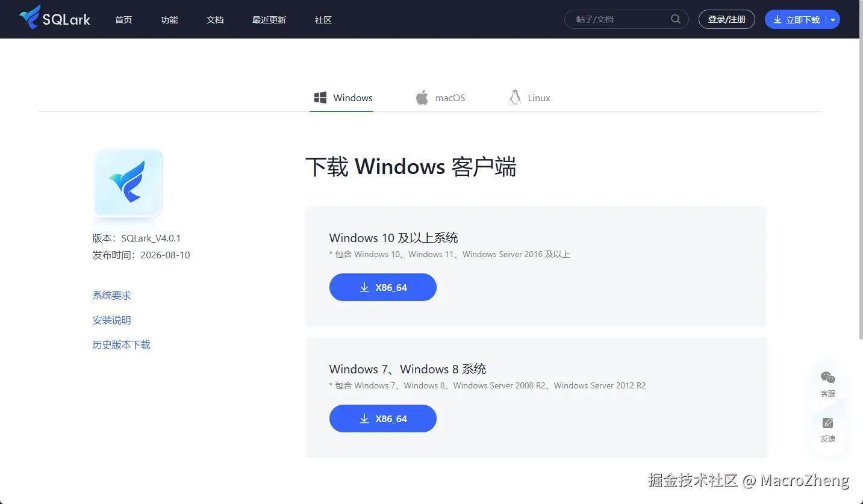The height and width of the screenshot is (504, 863).
Task: Open the 历史版本下载 link
Action: click(x=121, y=344)
